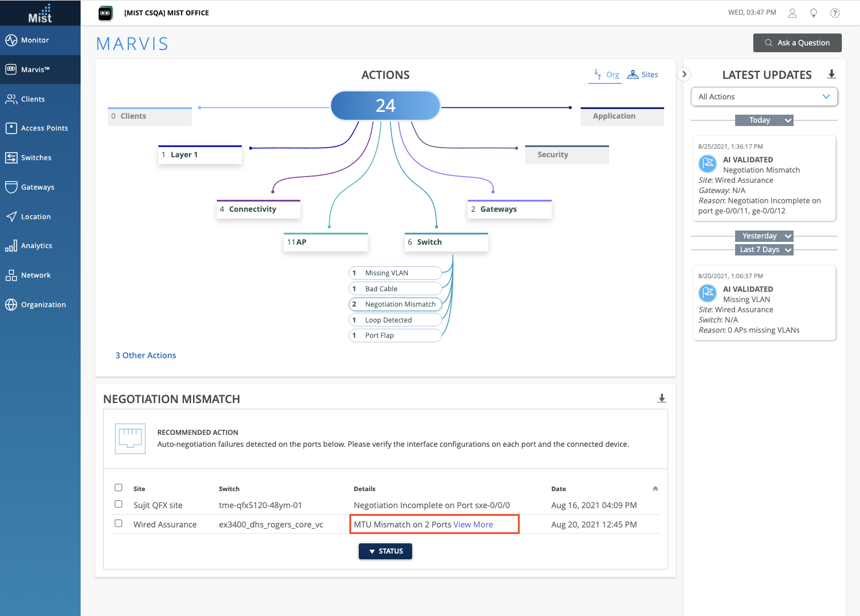
Task: Check the Sujit QFX site row checkbox
Action: 119,504
